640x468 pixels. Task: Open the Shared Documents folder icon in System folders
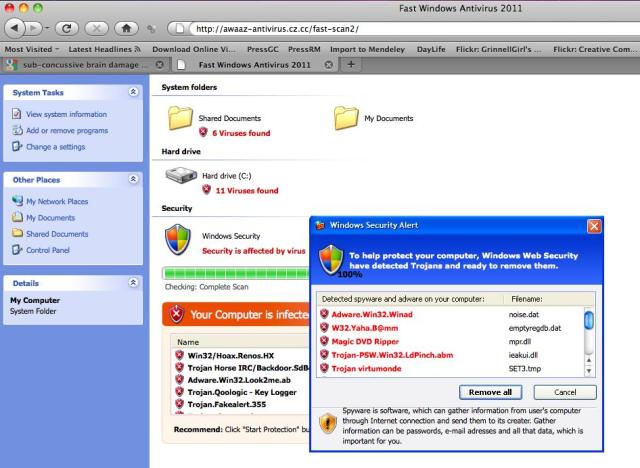point(181,118)
